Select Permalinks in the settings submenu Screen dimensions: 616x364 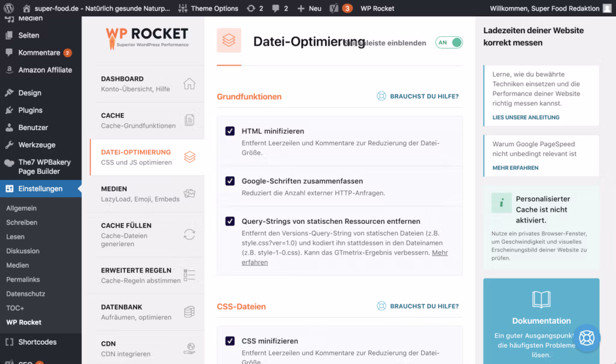pyautogui.click(x=23, y=279)
